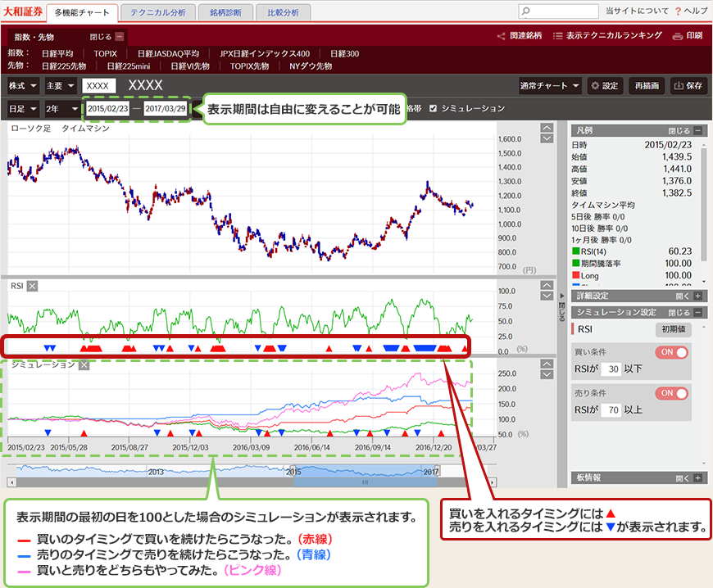This screenshot has width=713, height=588.
Task: Expand the 詳細設定 section
Action: coord(697,296)
